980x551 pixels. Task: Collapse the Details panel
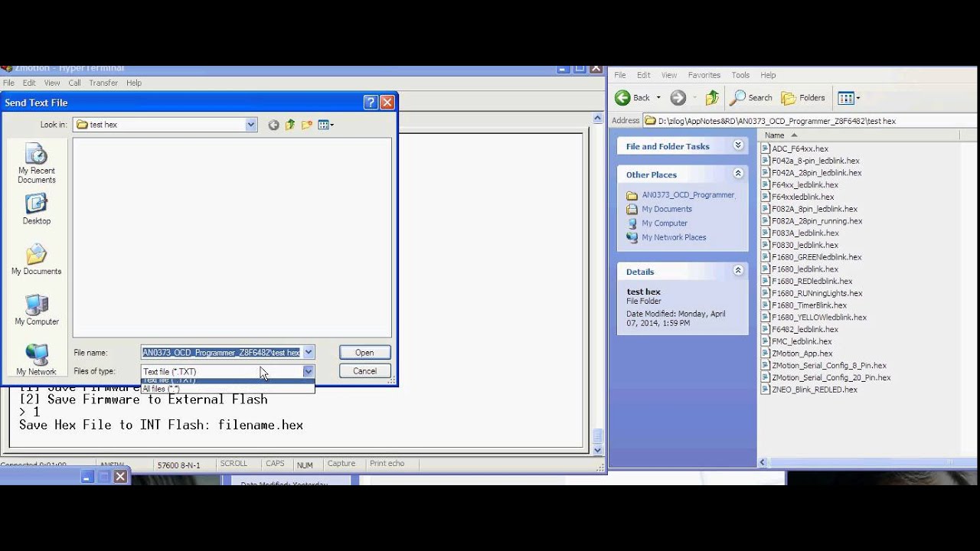coord(738,270)
